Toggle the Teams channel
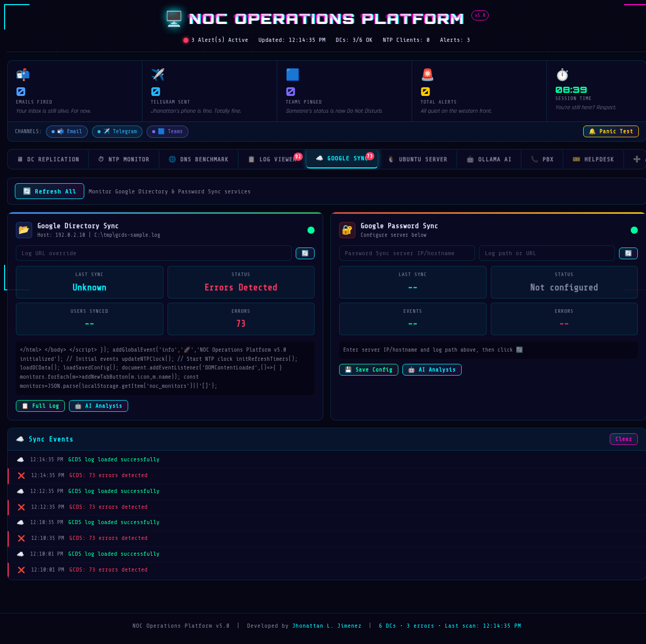The height and width of the screenshot is (644, 646). (168, 132)
